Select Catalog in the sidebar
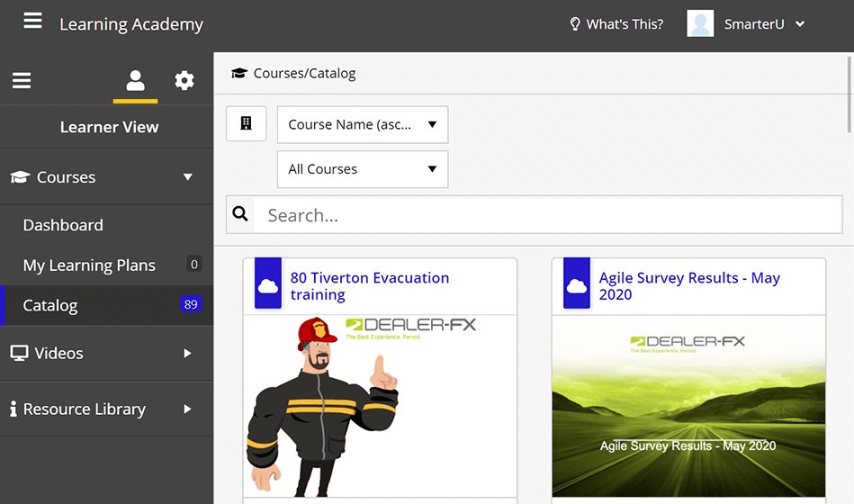The image size is (854, 504). tap(107, 305)
